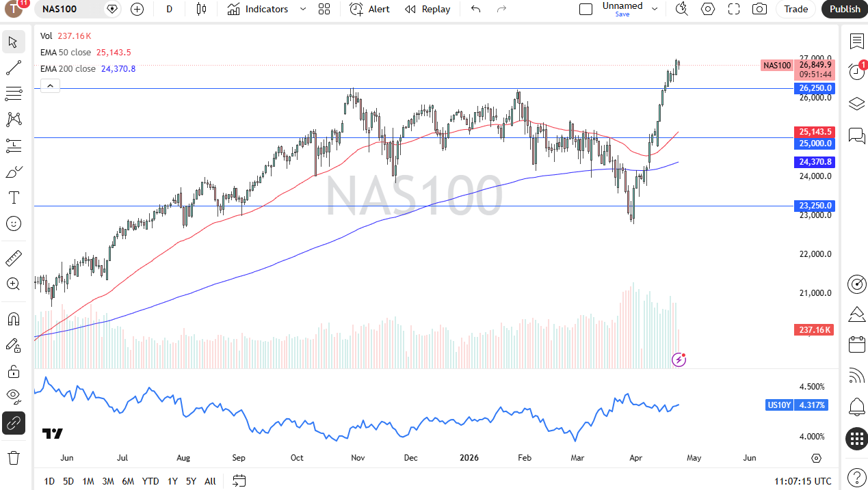Change the D daily interval

[169, 9]
